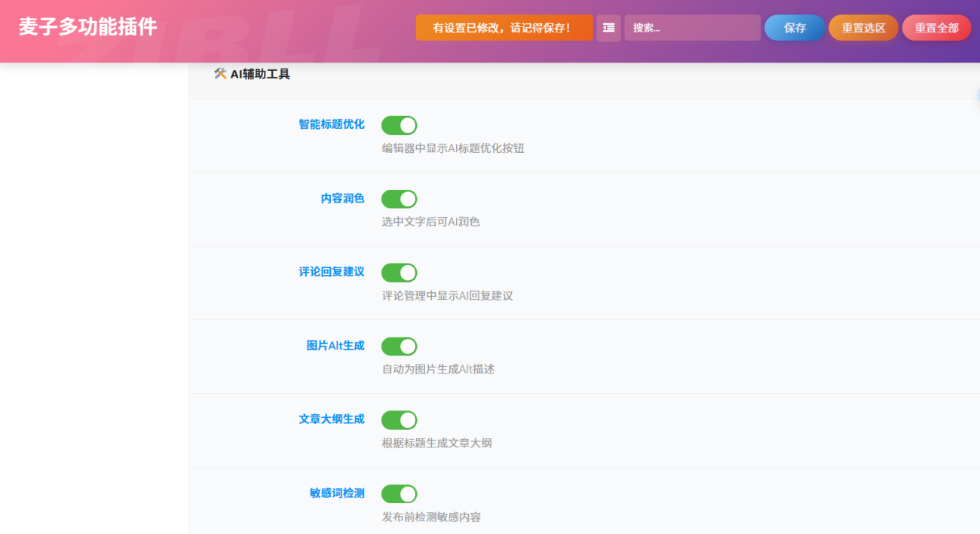Turn off 敏感词检测 toggle

tap(399, 494)
